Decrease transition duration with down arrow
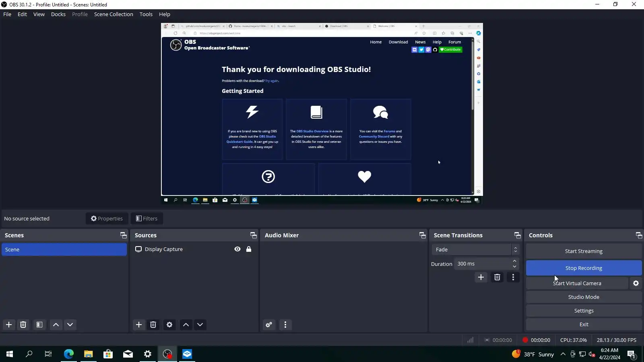This screenshot has width=644, height=362. pos(514,267)
